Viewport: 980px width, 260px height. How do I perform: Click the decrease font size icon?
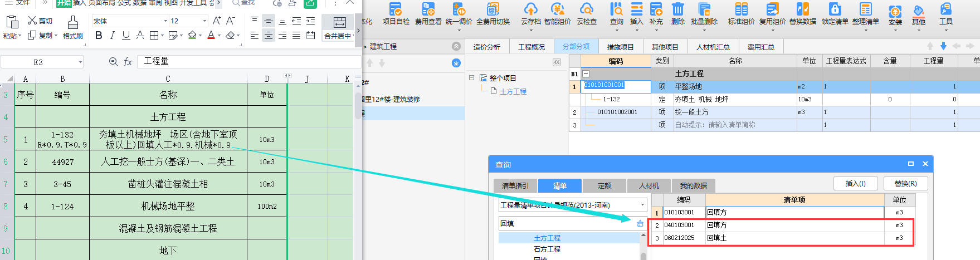[x=230, y=21]
